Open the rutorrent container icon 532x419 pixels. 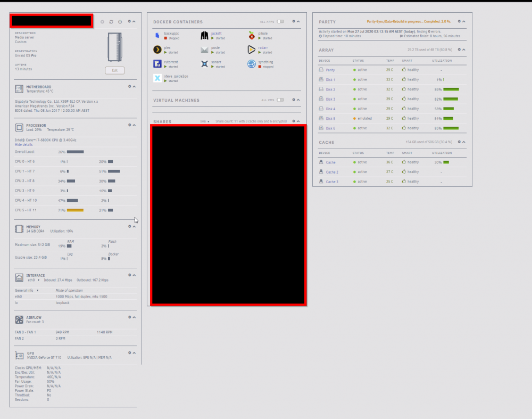pyautogui.click(x=157, y=64)
